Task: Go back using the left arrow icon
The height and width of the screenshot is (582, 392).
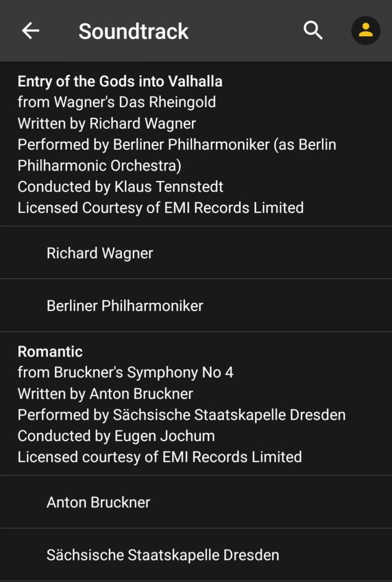Action: pos(30,30)
